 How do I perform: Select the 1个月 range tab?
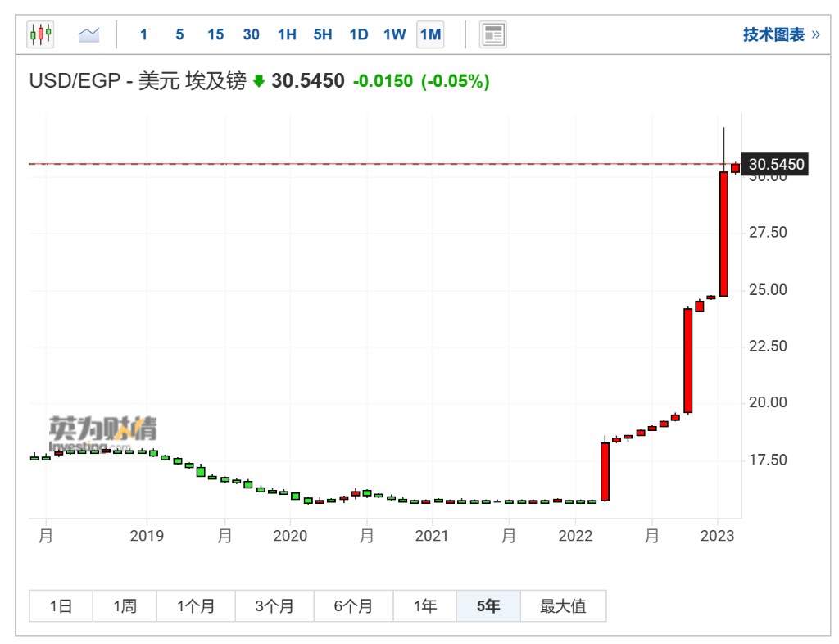click(196, 606)
